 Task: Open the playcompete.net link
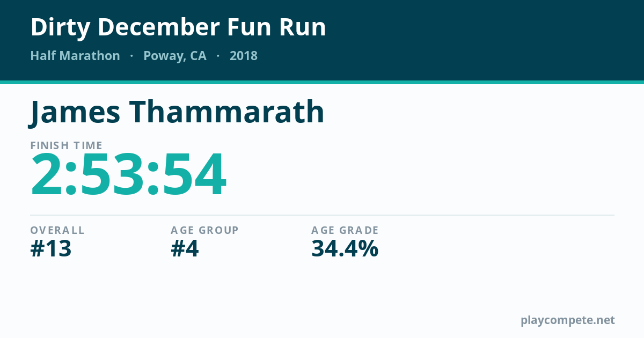click(568, 320)
